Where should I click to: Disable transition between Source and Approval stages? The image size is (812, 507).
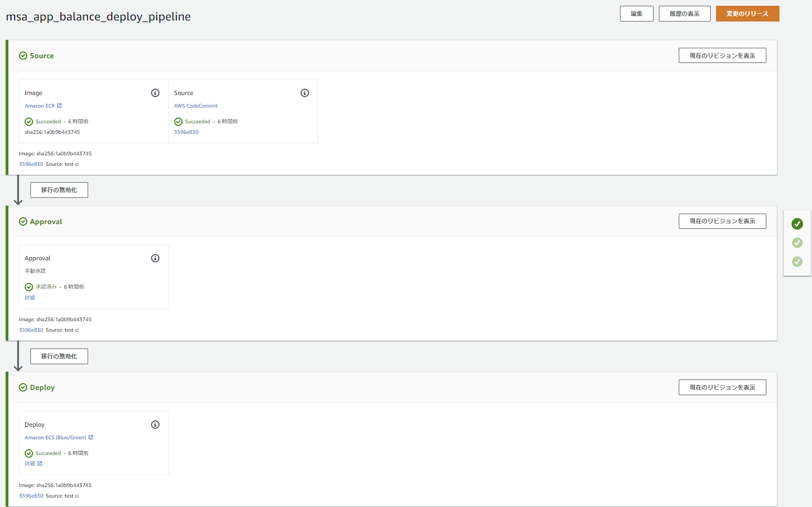[59, 190]
